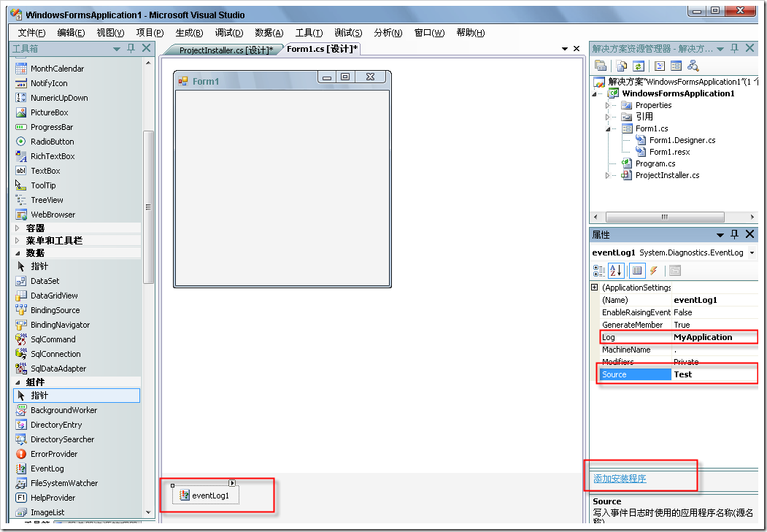Toggle auto-hide pin on 工具箱 panel

(x=131, y=48)
